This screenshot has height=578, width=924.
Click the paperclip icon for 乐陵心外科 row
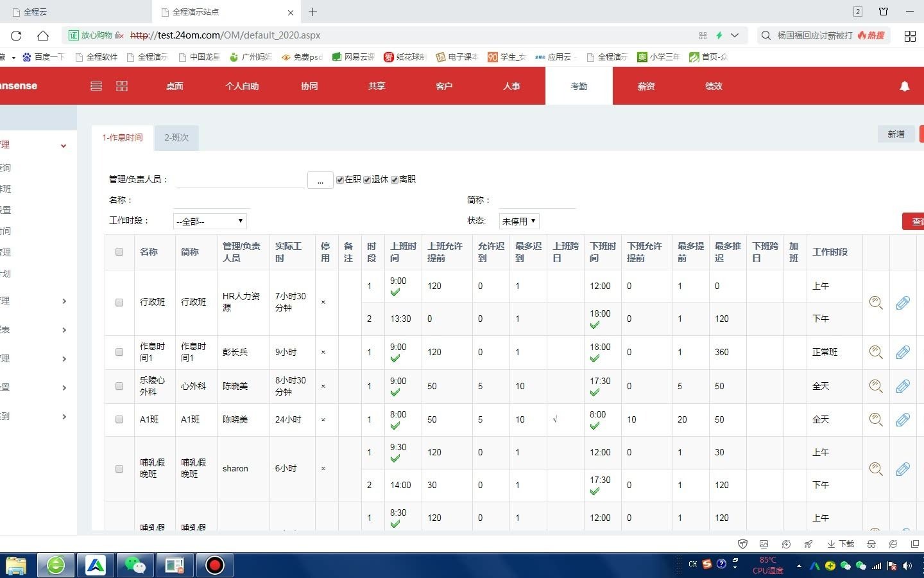[903, 386]
